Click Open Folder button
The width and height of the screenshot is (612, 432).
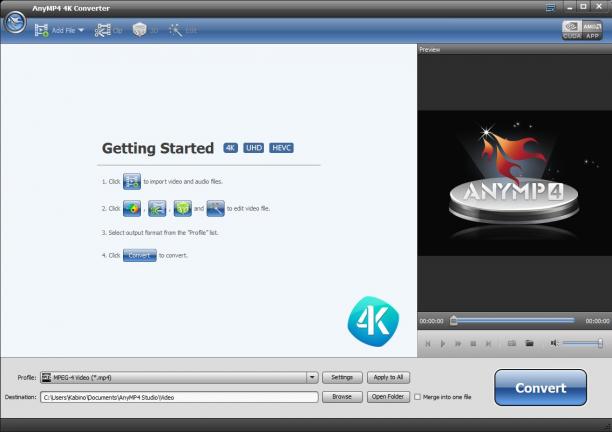tap(388, 397)
